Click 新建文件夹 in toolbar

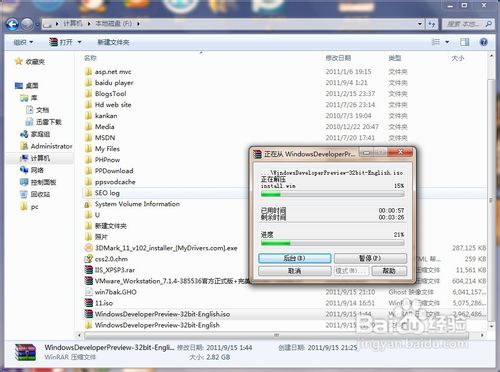pyautogui.click(x=113, y=42)
